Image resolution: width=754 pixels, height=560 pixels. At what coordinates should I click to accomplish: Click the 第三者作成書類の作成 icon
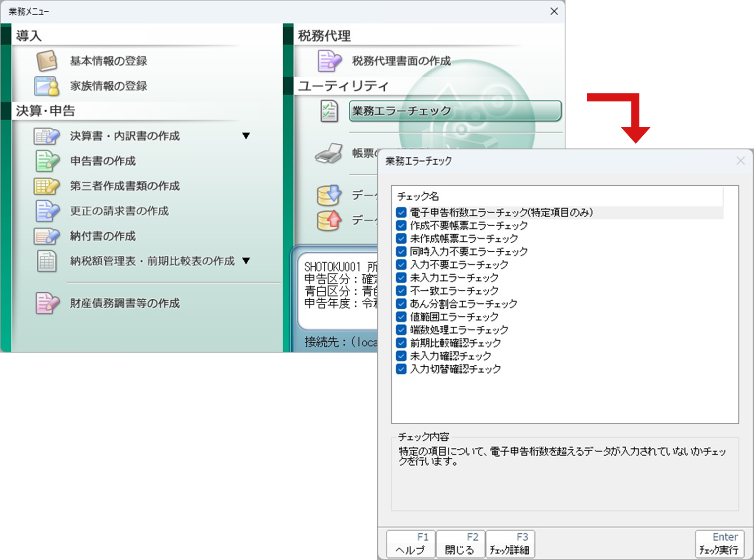(47, 186)
